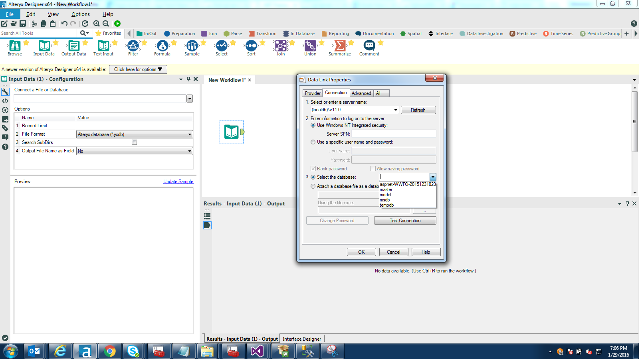Show results metadata list icon
Screen dimensions: 644x359
207,216
